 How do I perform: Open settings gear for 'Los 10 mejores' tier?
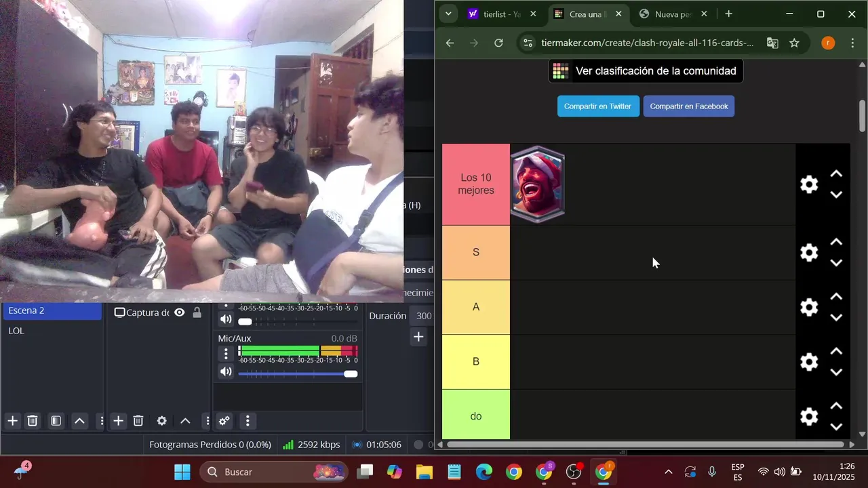(808, 184)
